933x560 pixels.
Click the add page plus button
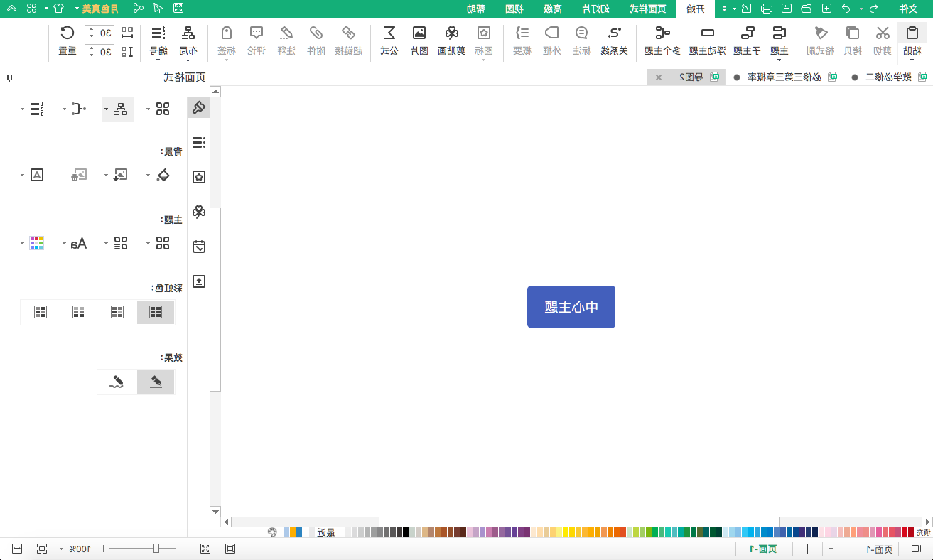tap(807, 549)
